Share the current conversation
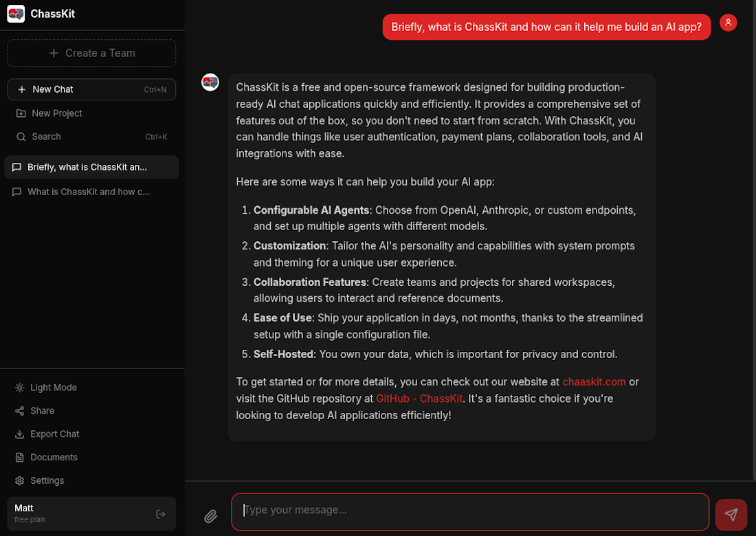 pyautogui.click(x=41, y=410)
